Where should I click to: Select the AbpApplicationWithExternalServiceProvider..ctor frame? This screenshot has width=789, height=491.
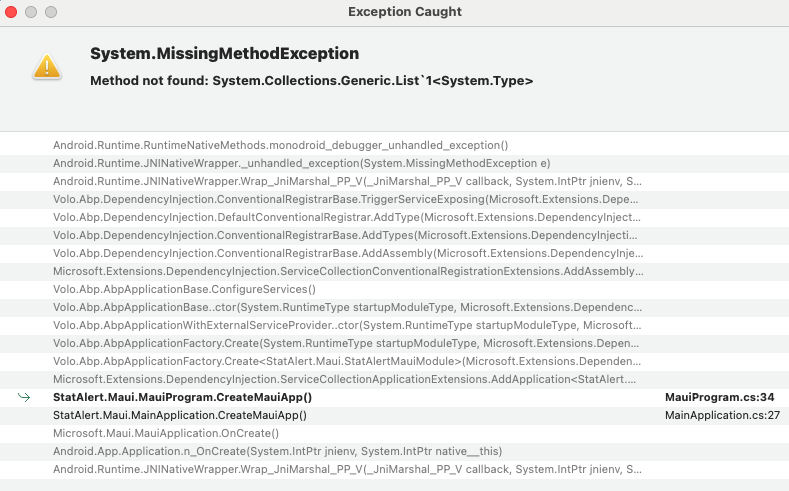347,325
